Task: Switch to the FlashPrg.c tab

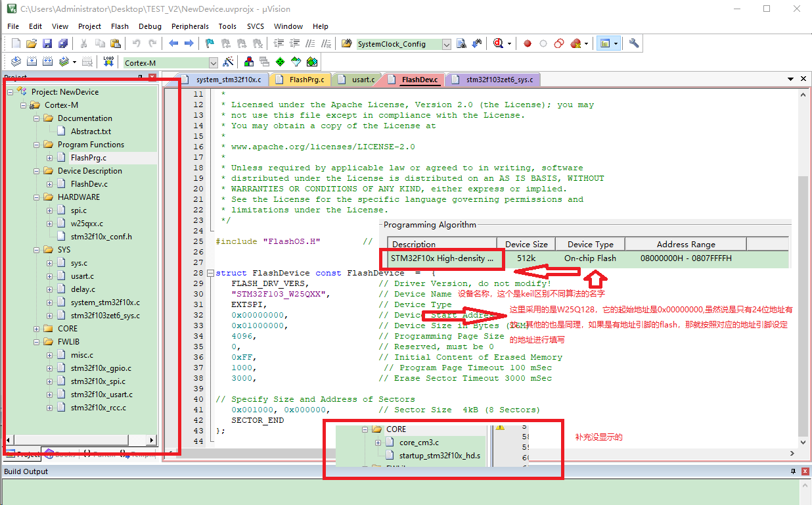Action: 306,80
